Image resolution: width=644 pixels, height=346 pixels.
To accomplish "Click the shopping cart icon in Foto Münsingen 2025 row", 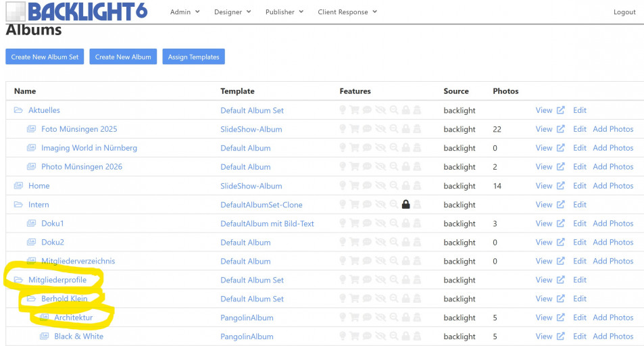I will pos(355,129).
